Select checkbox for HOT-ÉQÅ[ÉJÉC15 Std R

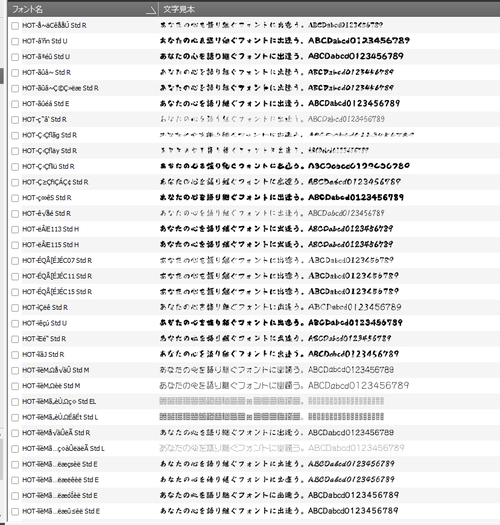click(15, 292)
